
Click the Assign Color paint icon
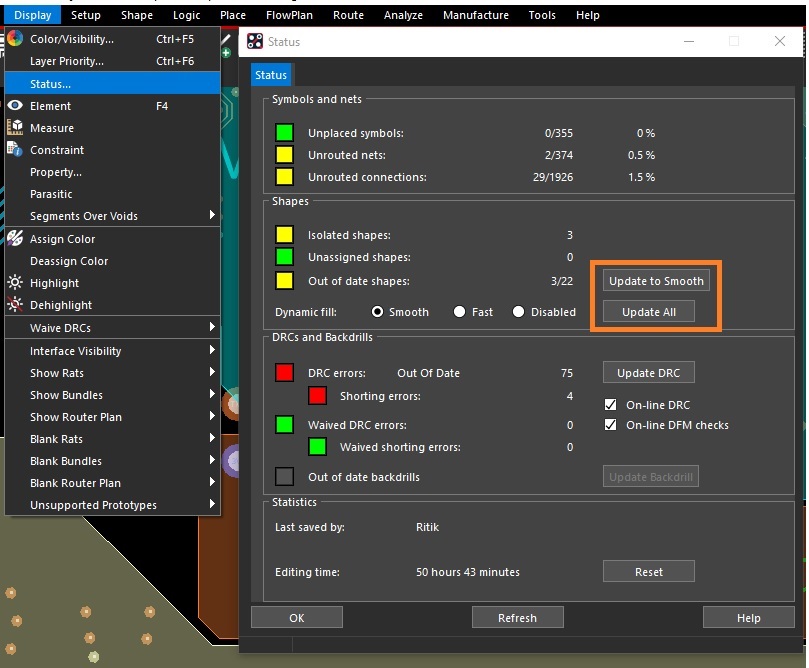[15, 239]
